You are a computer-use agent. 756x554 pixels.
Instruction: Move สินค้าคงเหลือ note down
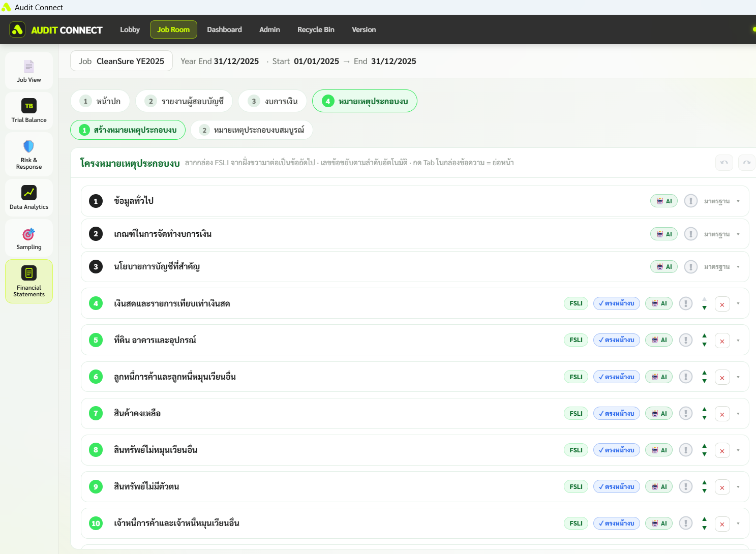(x=704, y=418)
